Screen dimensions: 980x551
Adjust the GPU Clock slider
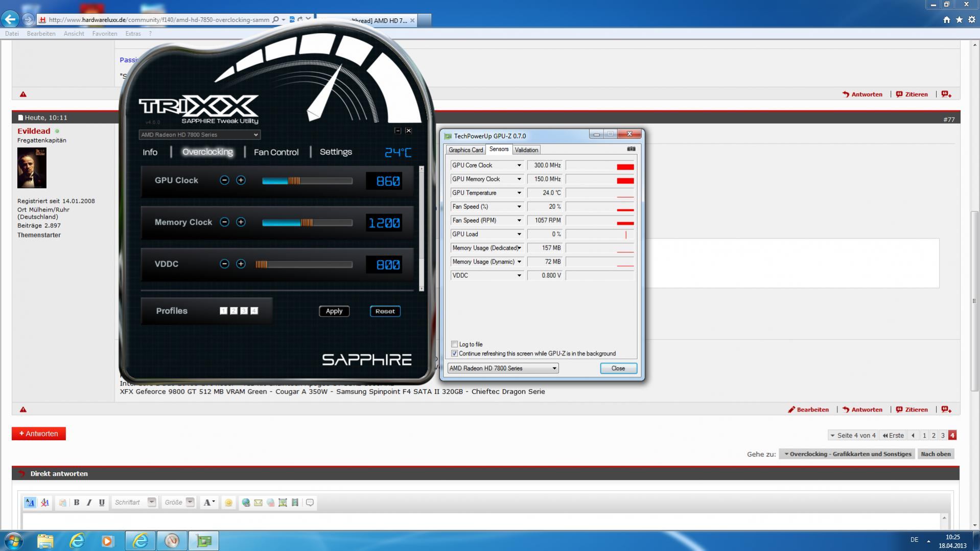point(307,181)
